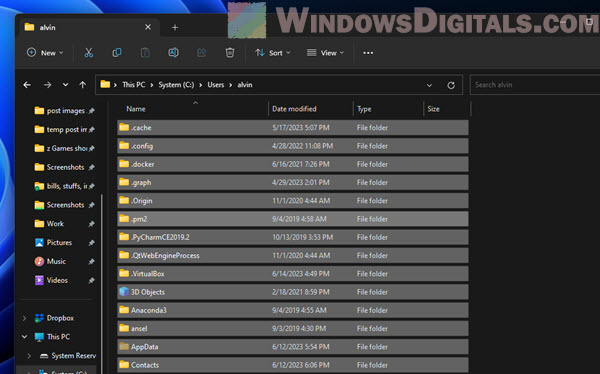The width and height of the screenshot is (600, 374).
Task: Open a new tab with plus button
Action: [175, 28]
